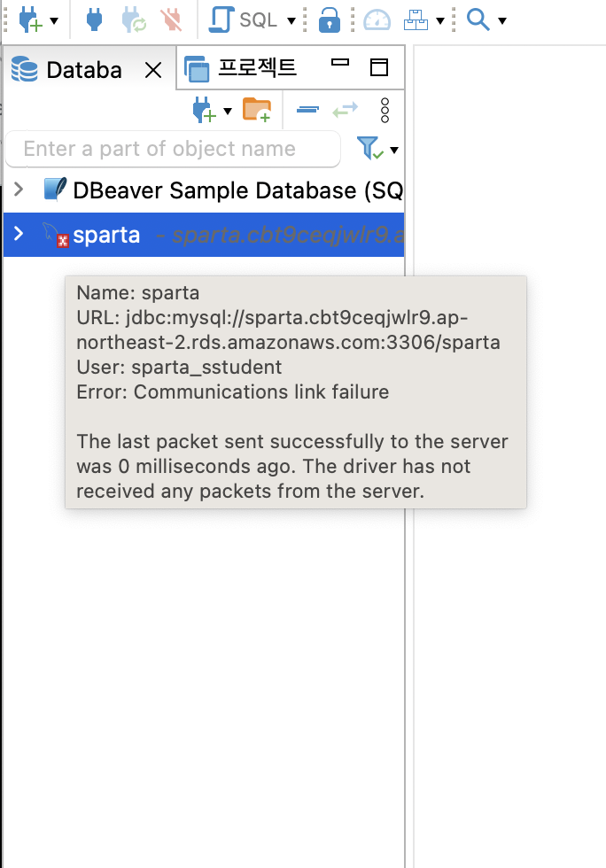This screenshot has width=606, height=868.
Task: Open the filter settings dropdown arrow
Action: point(394,150)
